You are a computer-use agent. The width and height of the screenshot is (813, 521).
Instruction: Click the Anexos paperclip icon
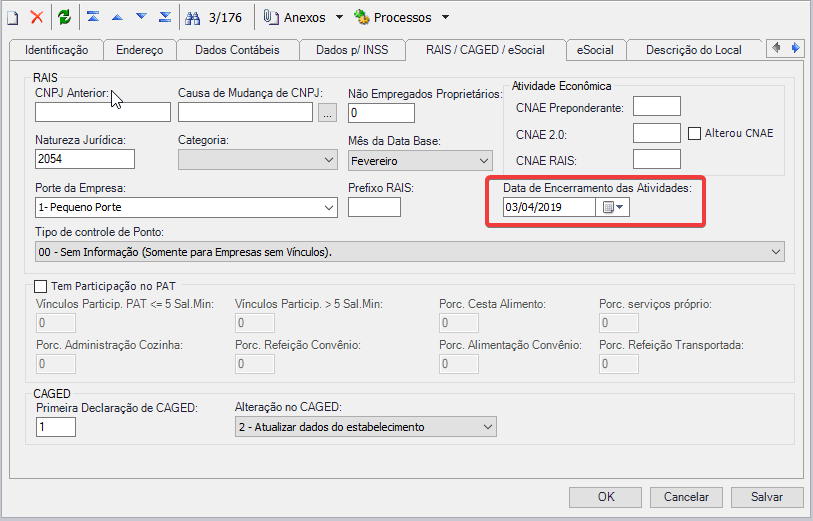click(x=271, y=17)
